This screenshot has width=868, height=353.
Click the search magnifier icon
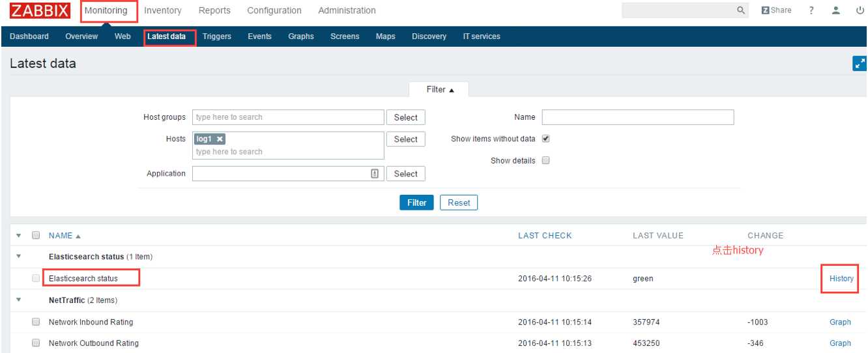coord(740,10)
